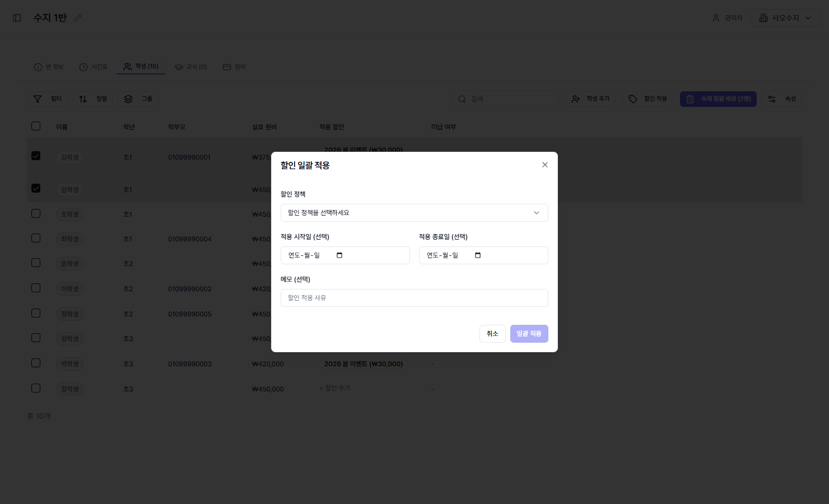Toggle the select-all checkbox in table header

[x=36, y=126]
